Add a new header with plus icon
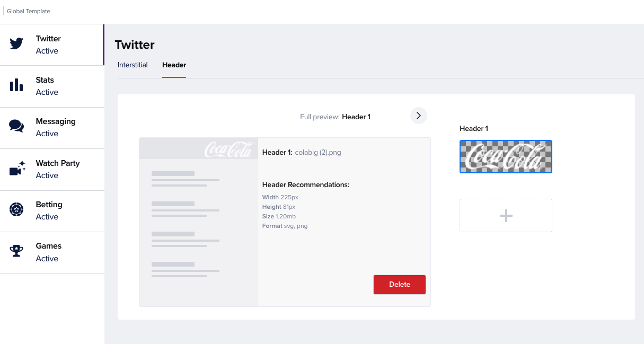The width and height of the screenshot is (644, 344). 506,215
